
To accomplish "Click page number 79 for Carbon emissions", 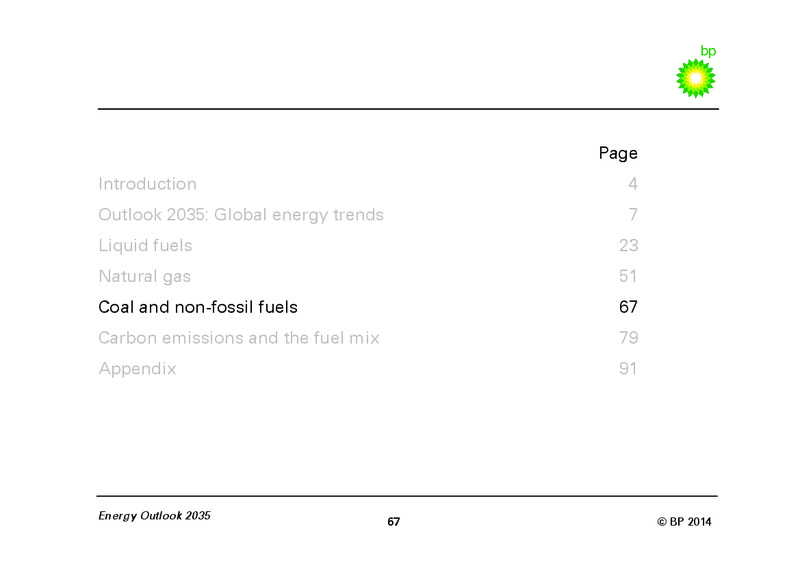I will pyautogui.click(x=629, y=338).
